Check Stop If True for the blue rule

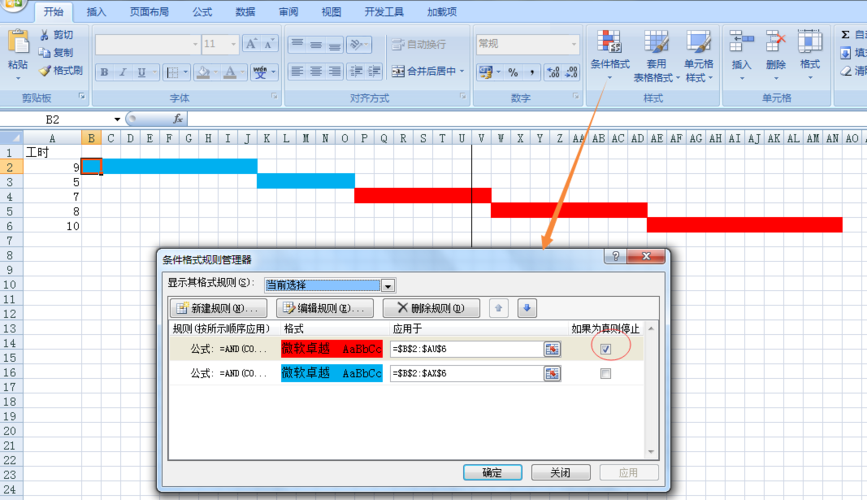coord(605,374)
